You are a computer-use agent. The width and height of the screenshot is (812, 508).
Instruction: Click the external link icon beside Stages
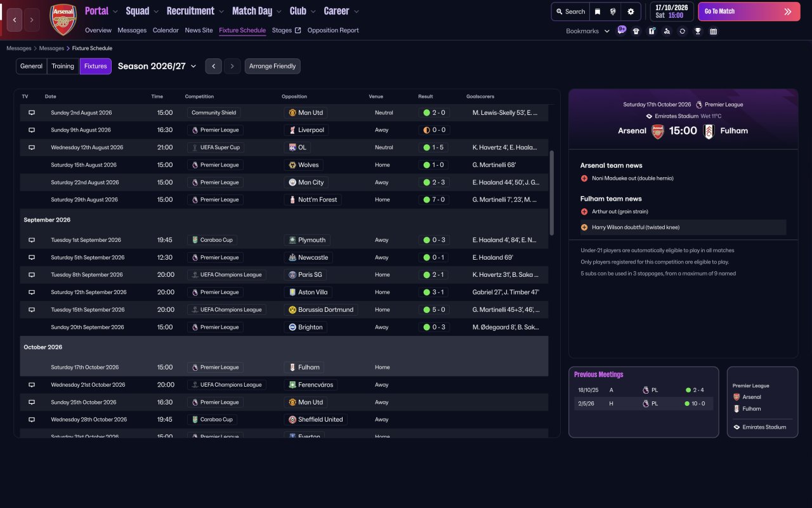tap(298, 30)
